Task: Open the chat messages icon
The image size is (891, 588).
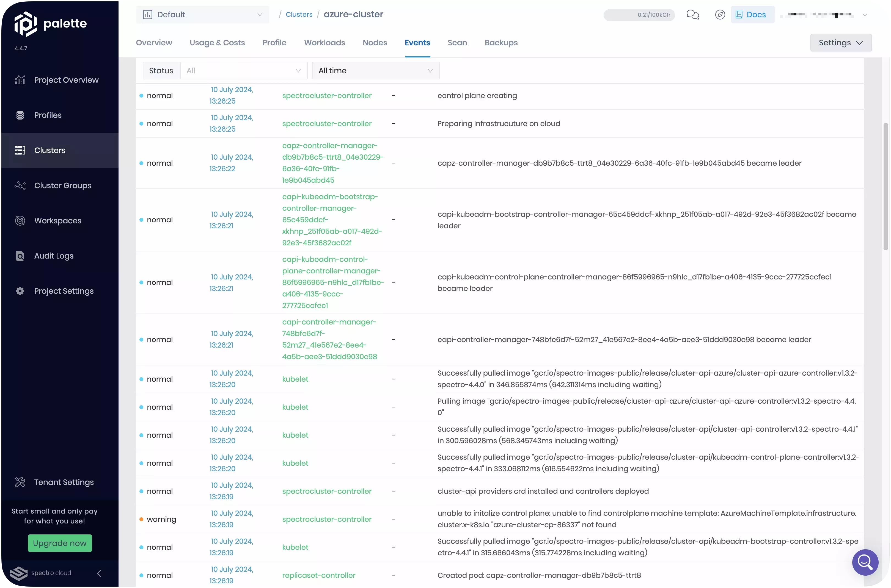Action: [x=692, y=15]
